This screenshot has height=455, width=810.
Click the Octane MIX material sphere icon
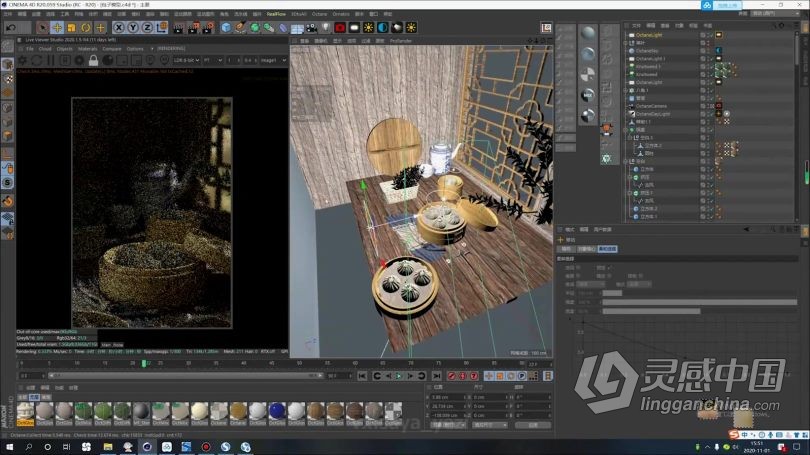588,96
